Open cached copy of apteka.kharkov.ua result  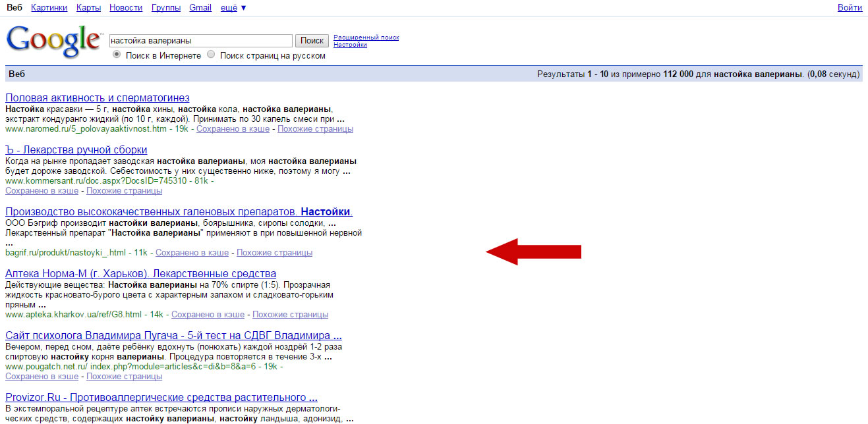(x=208, y=315)
